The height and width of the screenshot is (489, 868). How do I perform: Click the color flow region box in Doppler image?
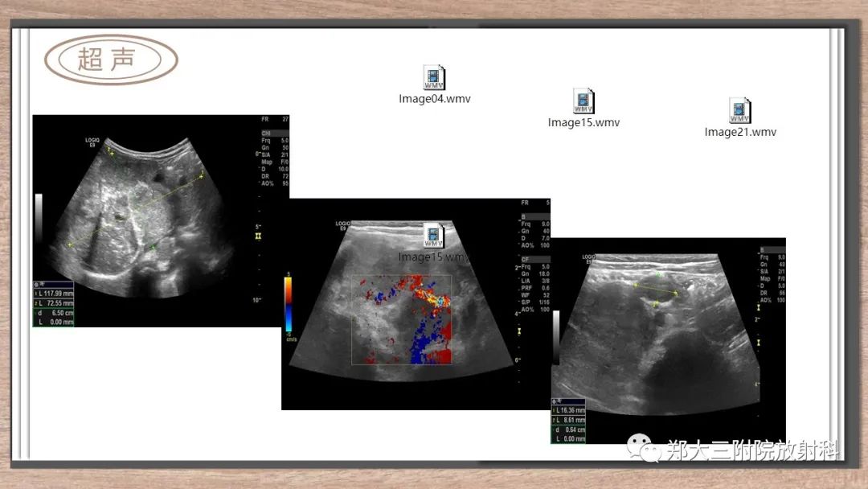pos(401,320)
